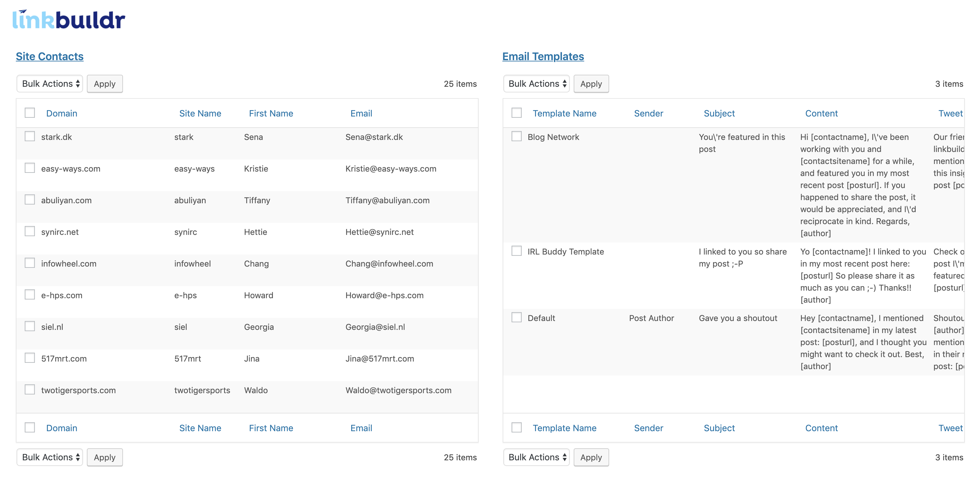Screen dimensions: 980x485
Task: Sort templates by Template Name header
Action: 564,113
